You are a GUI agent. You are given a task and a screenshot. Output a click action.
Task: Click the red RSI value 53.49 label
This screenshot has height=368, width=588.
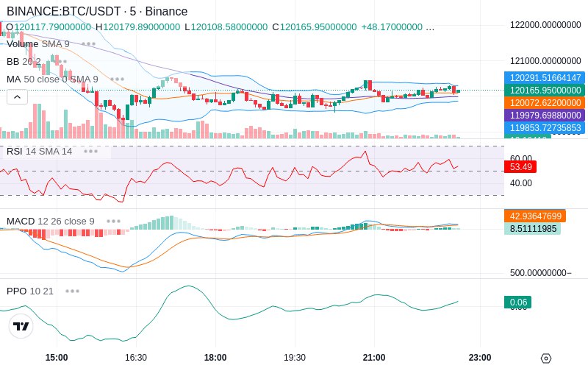point(520,167)
